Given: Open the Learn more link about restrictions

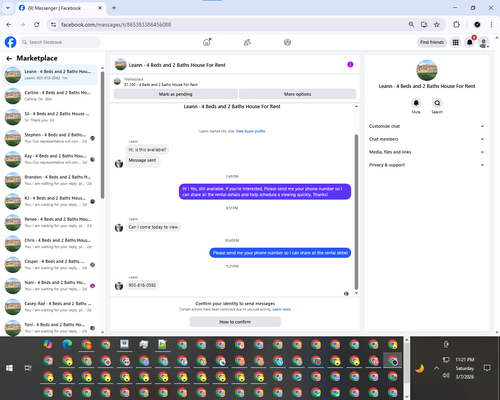Looking at the screenshot, I should tap(282, 309).
